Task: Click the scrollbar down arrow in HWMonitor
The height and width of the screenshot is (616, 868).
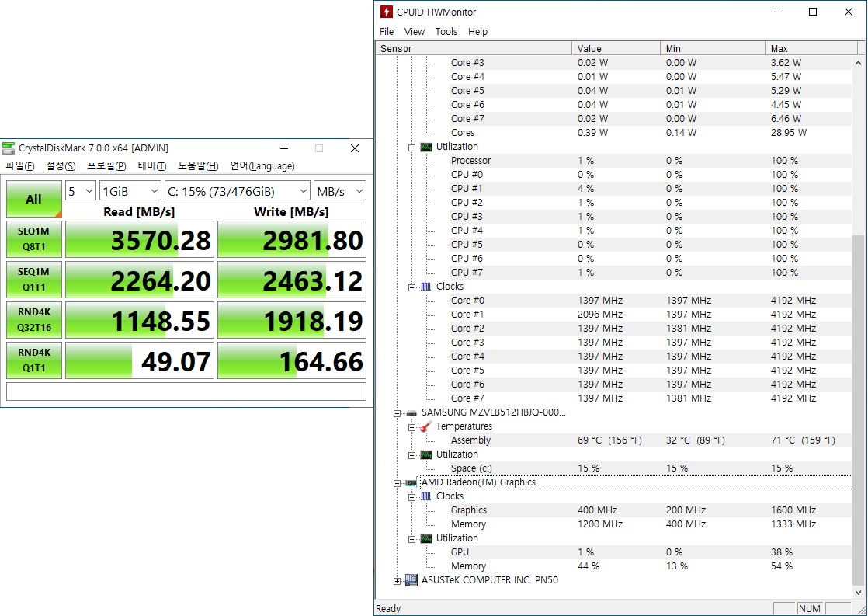Action: 858,592
